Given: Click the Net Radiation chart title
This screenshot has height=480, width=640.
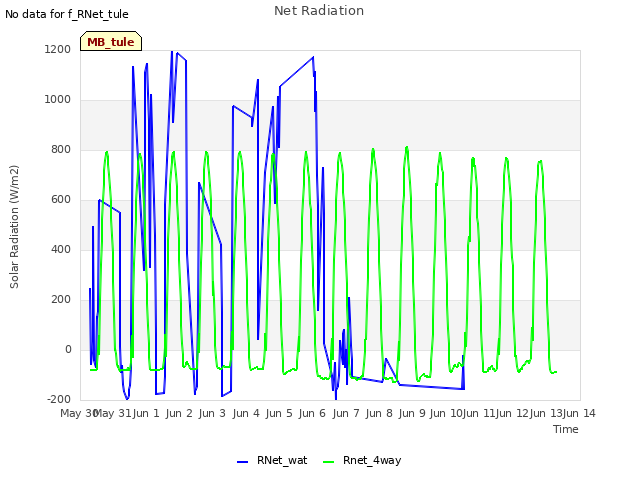Looking at the screenshot, I should click(x=319, y=11).
